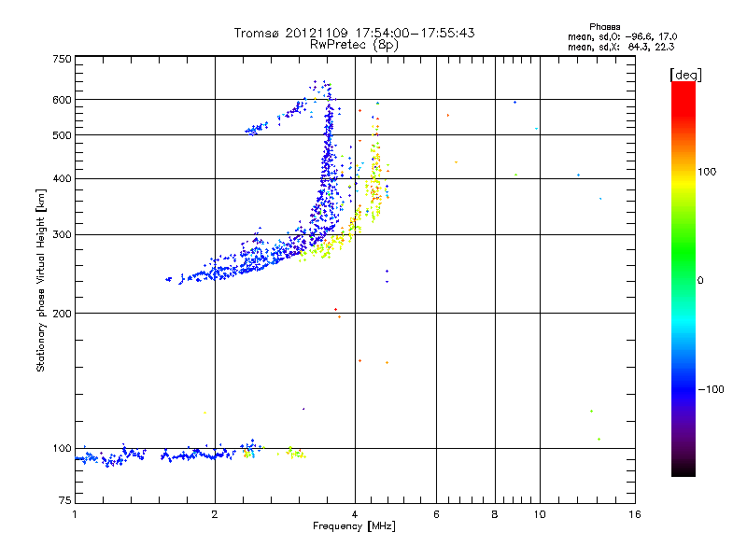Click the y-axis tick label '400'
The image size is (747, 560).
click(x=62, y=179)
